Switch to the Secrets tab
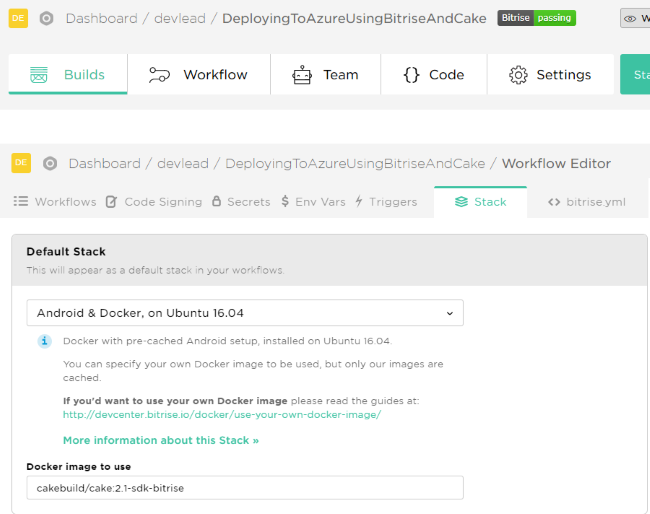Image resolution: width=650 pixels, height=514 pixels. point(241,202)
